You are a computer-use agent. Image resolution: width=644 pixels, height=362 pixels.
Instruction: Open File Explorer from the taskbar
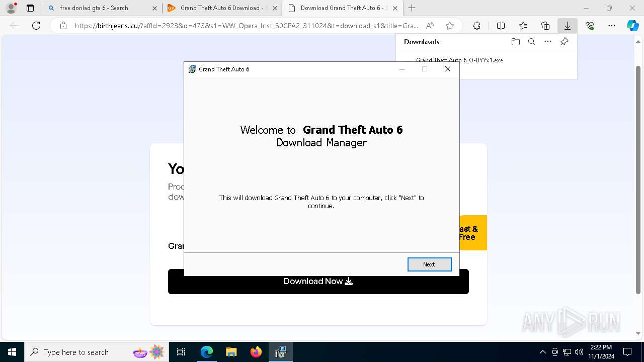[x=231, y=352]
